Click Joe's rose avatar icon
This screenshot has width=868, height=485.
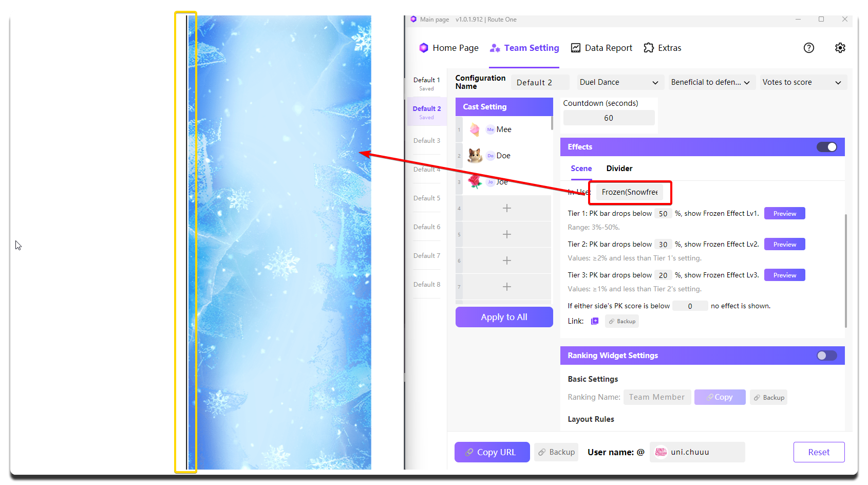pos(475,181)
